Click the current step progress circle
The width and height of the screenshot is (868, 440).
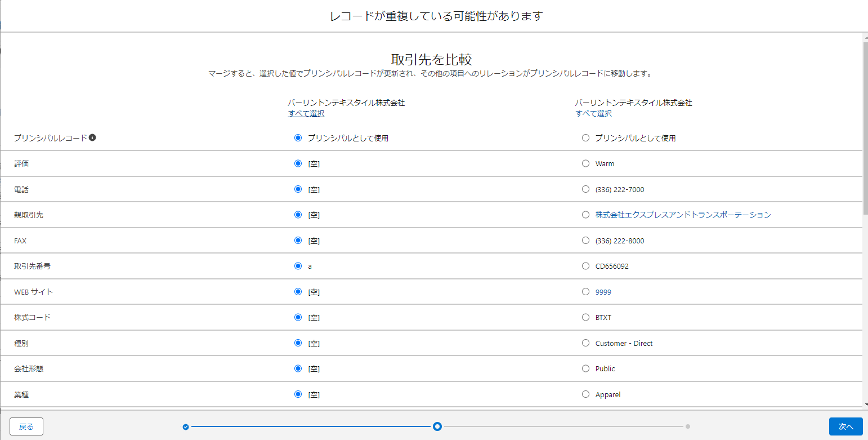click(437, 426)
